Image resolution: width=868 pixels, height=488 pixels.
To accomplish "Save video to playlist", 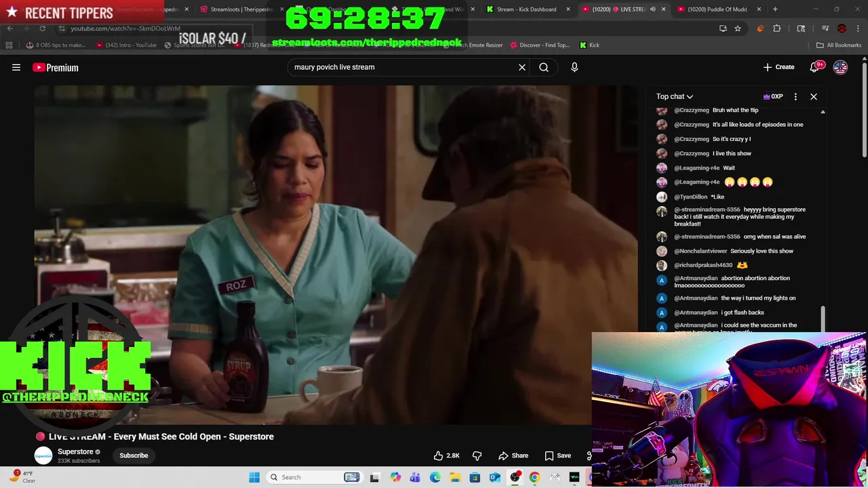I will [x=558, y=455].
